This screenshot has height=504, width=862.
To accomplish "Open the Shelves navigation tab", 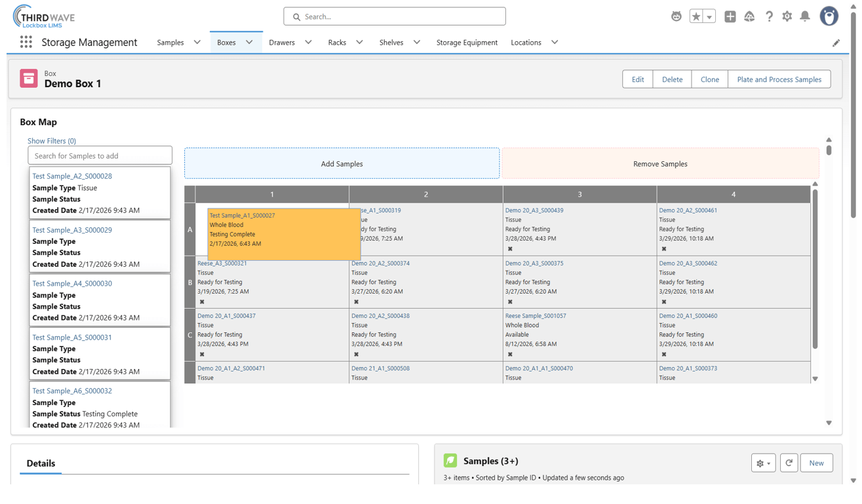I will pos(391,43).
